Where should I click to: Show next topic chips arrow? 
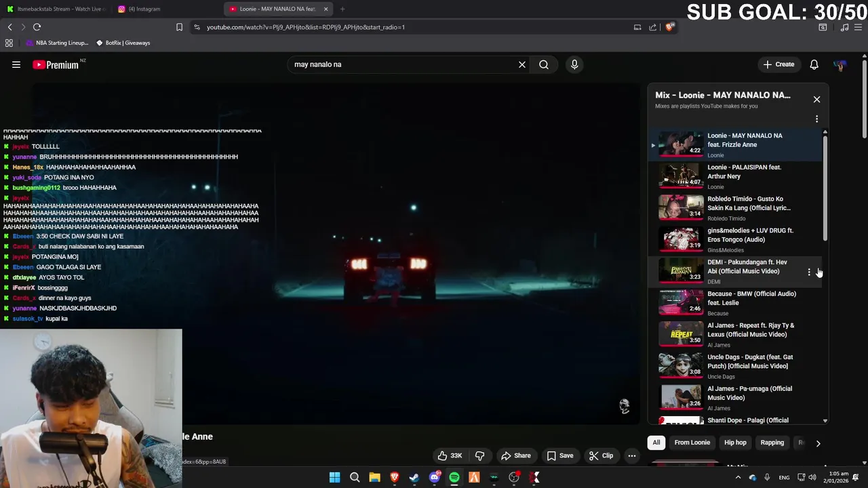[x=818, y=443]
